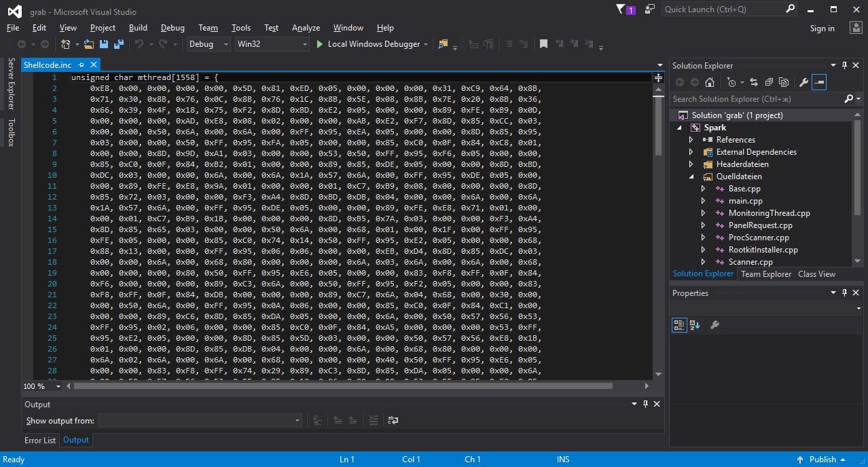
Task: Select MonitoringThread.cpp in Solution Explorer
Action: tap(769, 213)
